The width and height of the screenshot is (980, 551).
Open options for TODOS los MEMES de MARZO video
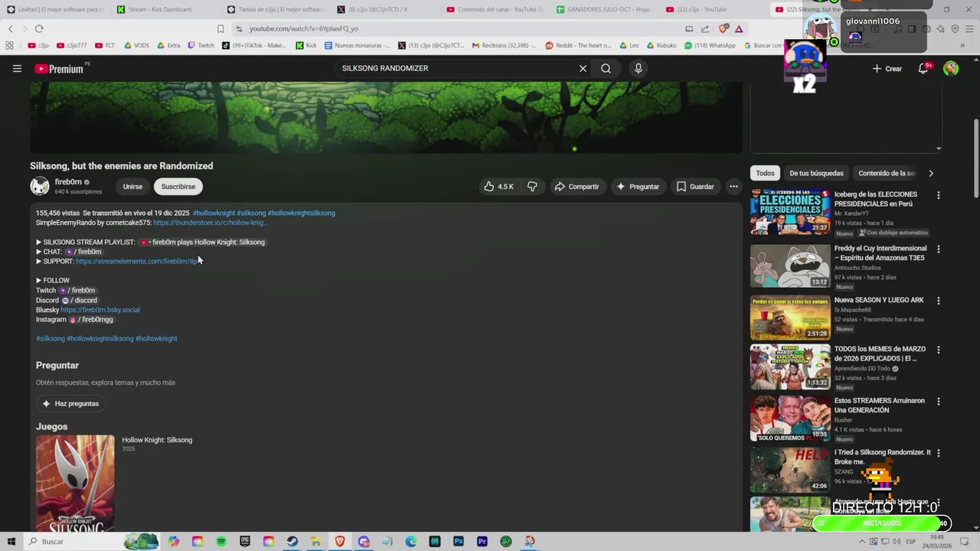click(938, 350)
